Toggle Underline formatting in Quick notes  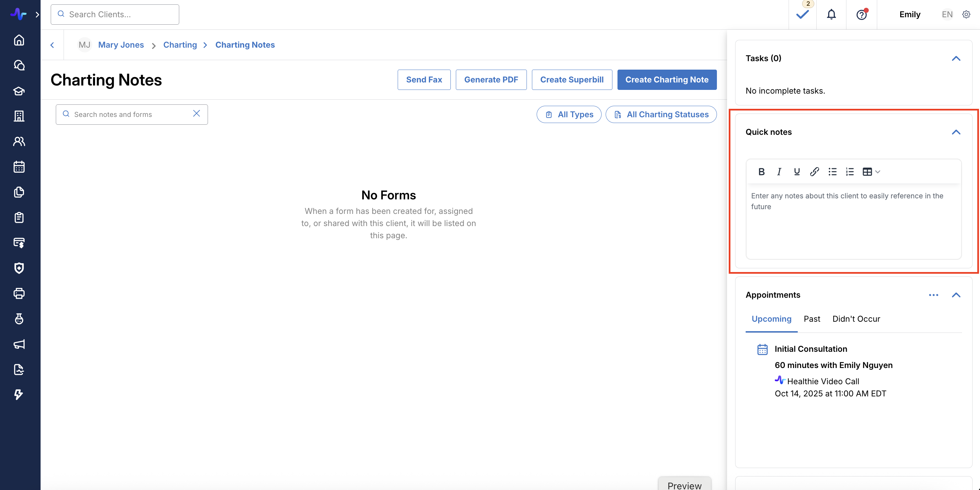797,172
